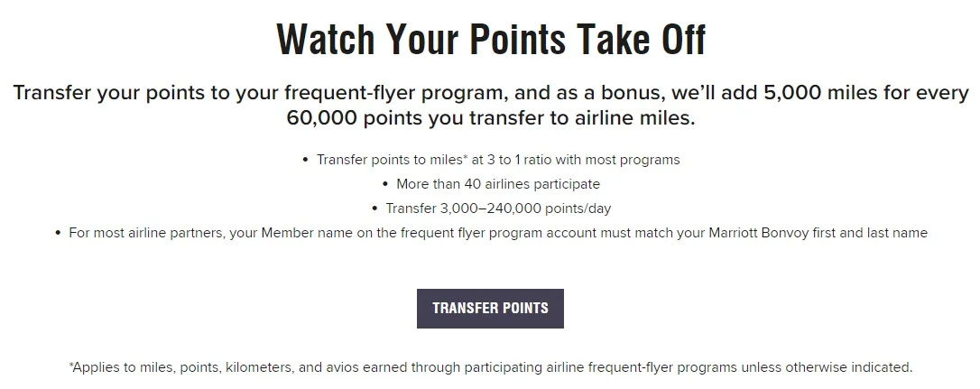Viewport: 980px width, 389px height.
Task: Click the 3 to 1 ratio bullet text
Action: click(498, 160)
